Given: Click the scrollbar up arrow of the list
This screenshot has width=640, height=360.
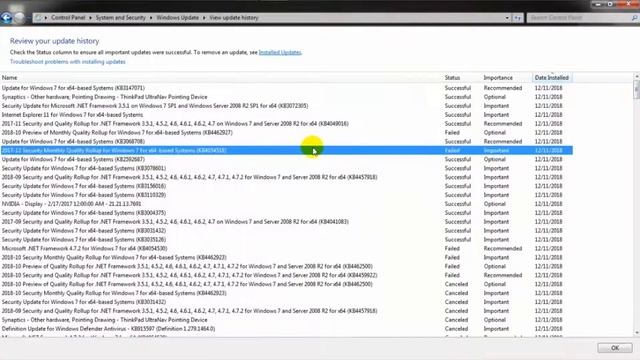Looking at the screenshot, I should 636,76.
